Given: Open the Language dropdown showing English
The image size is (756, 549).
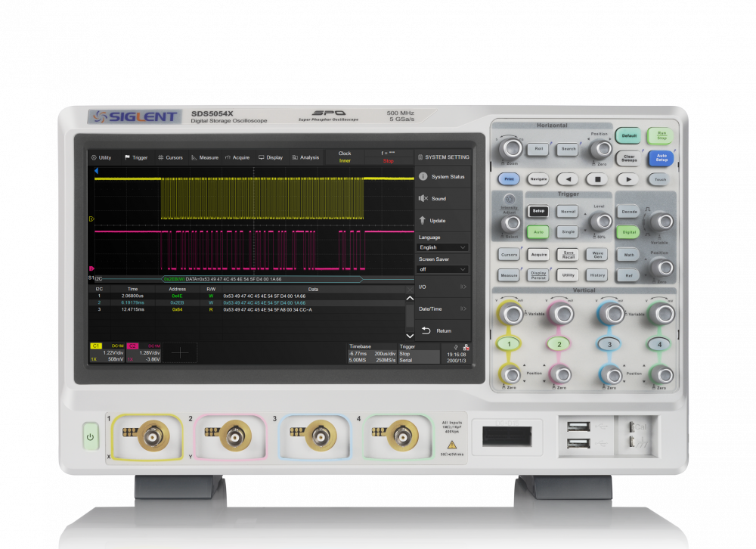Looking at the screenshot, I should (443, 247).
